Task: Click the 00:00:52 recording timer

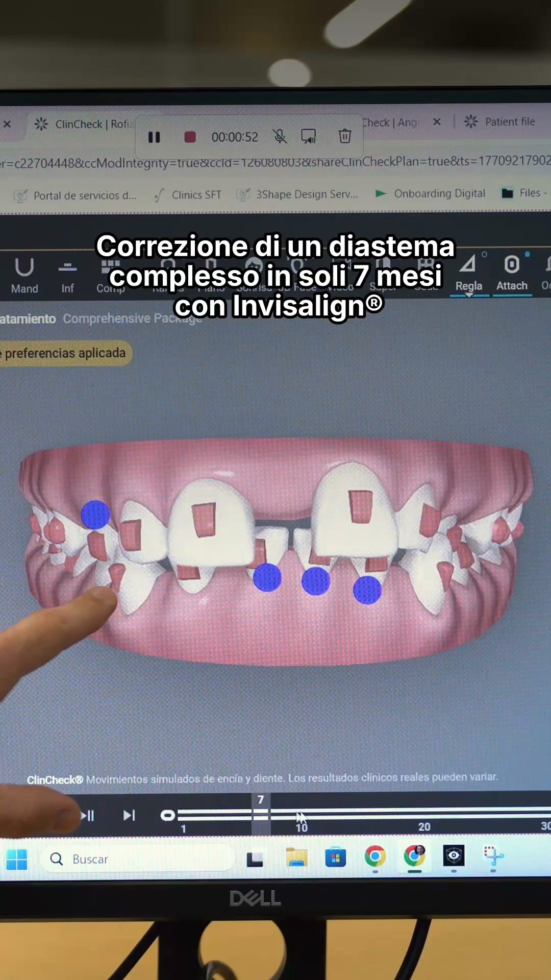Action: [x=235, y=137]
